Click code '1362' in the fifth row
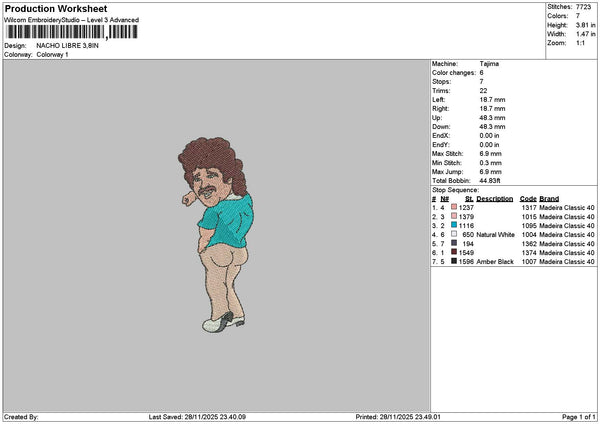 (x=529, y=244)
